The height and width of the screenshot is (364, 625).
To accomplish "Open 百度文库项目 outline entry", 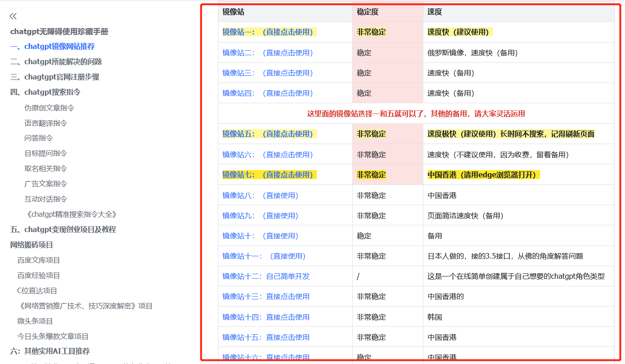I will point(39,260).
